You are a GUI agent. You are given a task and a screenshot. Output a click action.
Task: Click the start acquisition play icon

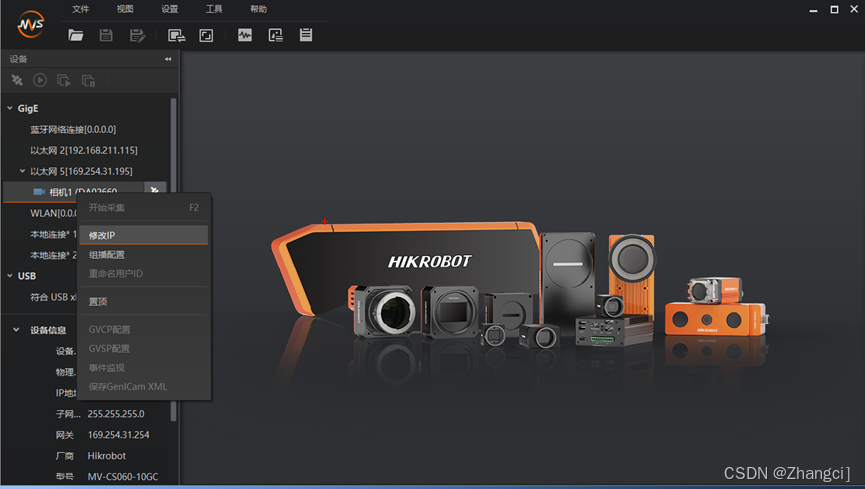point(40,80)
